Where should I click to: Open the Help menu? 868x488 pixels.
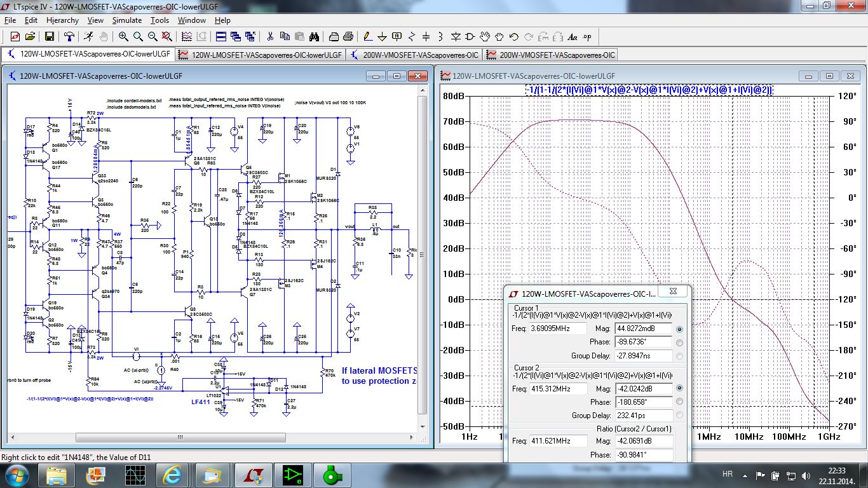click(222, 20)
